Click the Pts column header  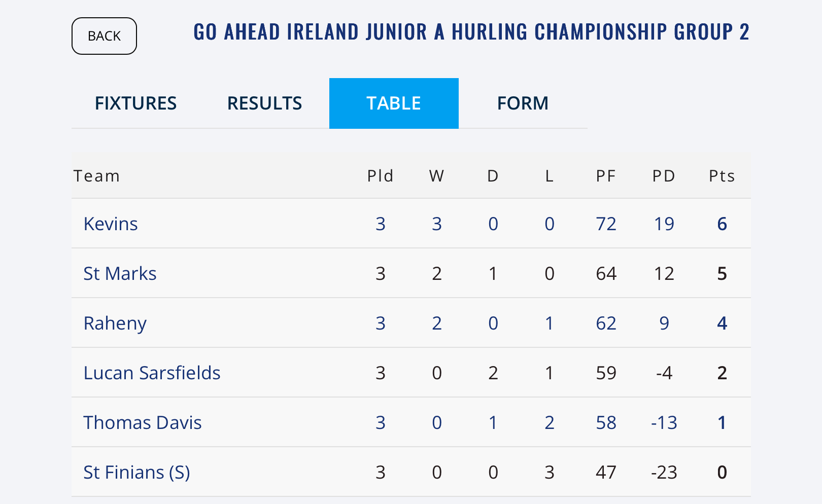722,176
